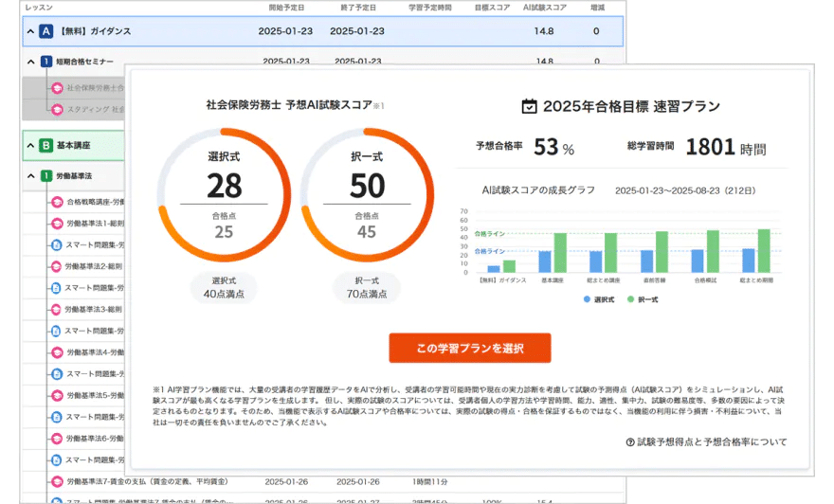The width and height of the screenshot is (834, 504).
Task: Collapse the 労働基準法 subsection chevron
Action: [x=30, y=175]
